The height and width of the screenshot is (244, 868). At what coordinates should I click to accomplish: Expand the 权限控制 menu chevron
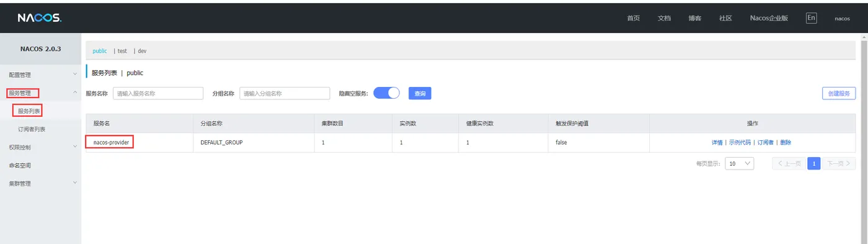tap(75, 147)
